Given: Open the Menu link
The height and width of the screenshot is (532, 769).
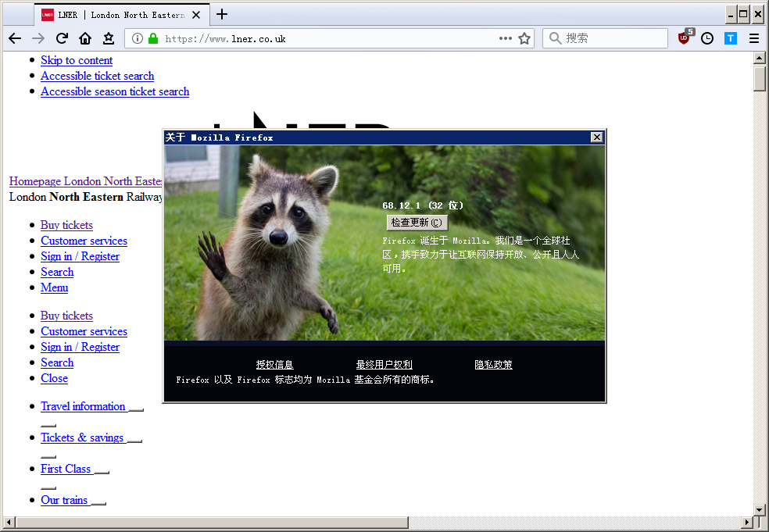Looking at the screenshot, I should pos(55,287).
